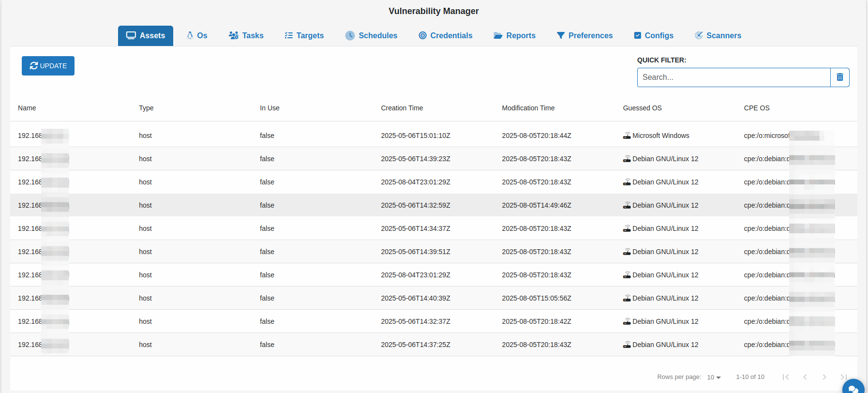
Task: Click the Quick Filter search field
Action: [733, 77]
